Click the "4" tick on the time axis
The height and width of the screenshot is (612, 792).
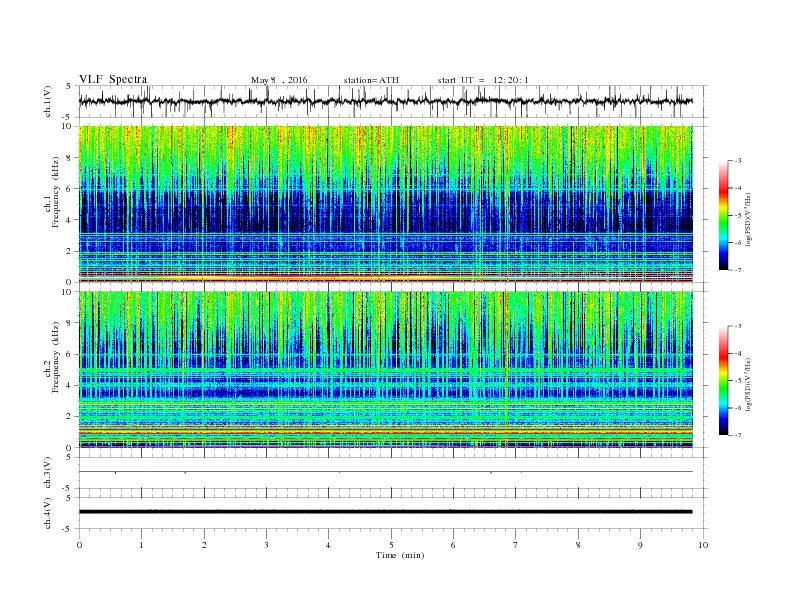[x=328, y=545]
